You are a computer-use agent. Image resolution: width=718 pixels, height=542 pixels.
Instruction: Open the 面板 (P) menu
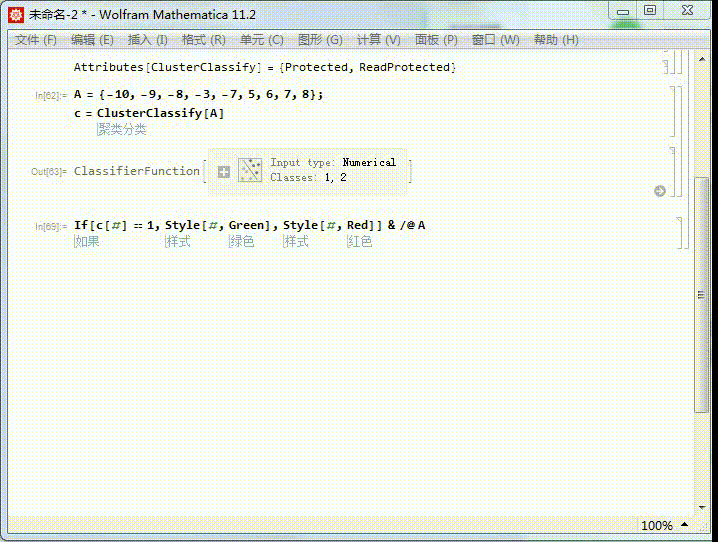pyautogui.click(x=436, y=40)
